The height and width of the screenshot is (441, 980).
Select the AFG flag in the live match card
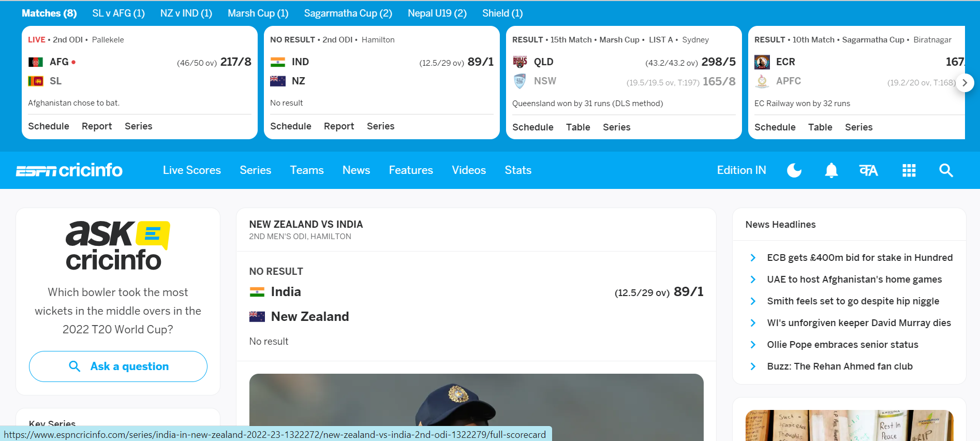[36, 62]
